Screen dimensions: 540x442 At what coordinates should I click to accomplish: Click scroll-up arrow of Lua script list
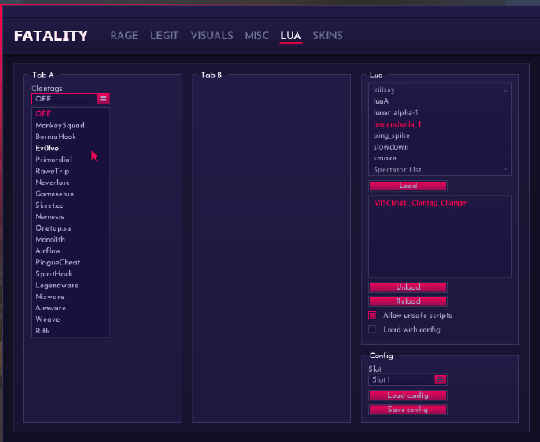pos(506,91)
